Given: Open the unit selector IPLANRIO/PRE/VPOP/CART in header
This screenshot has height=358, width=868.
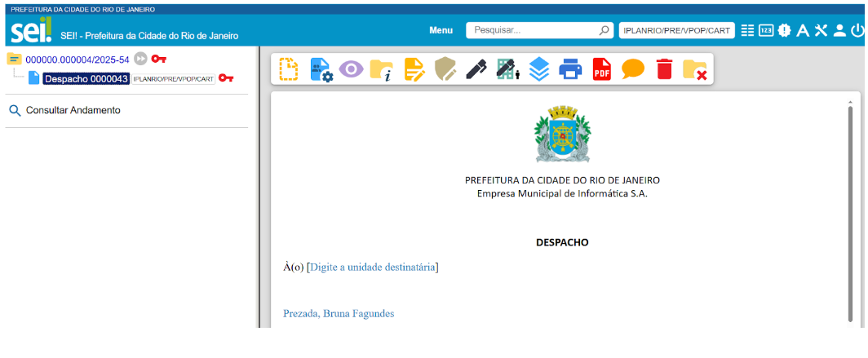Looking at the screenshot, I should coord(676,30).
